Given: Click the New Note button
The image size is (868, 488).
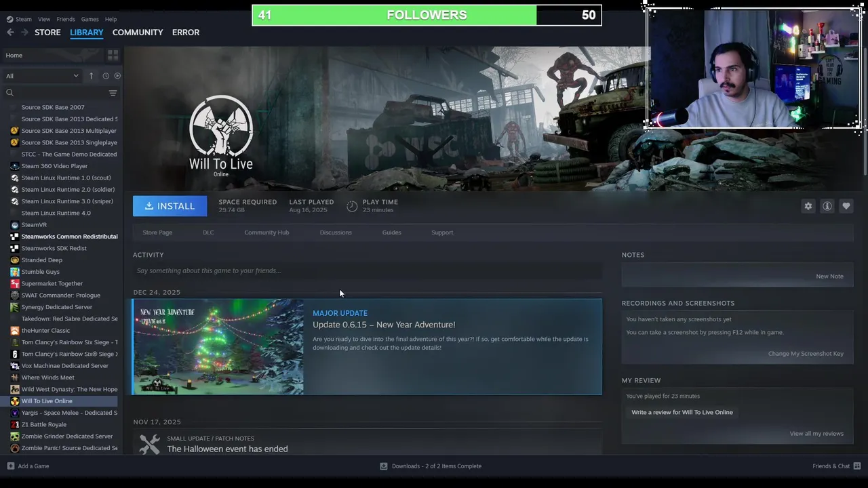Looking at the screenshot, I should point(829,277).
